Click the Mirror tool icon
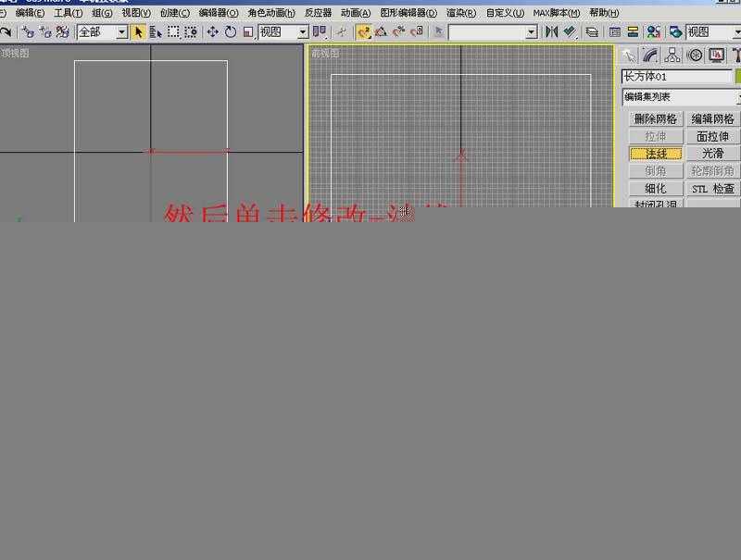 point(551,32)
